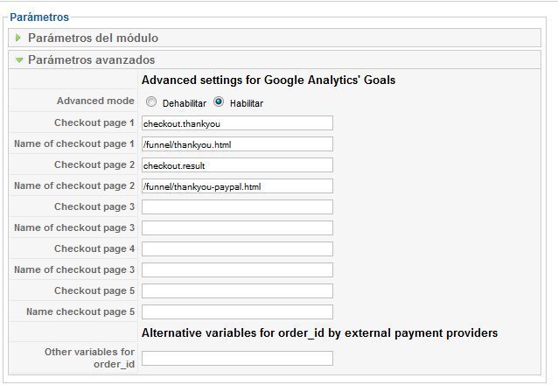Open the Parámetros del módulo panel title
The width and height of the screenshot is (558, 392).
pyautogui.click(x=93, y=38)
